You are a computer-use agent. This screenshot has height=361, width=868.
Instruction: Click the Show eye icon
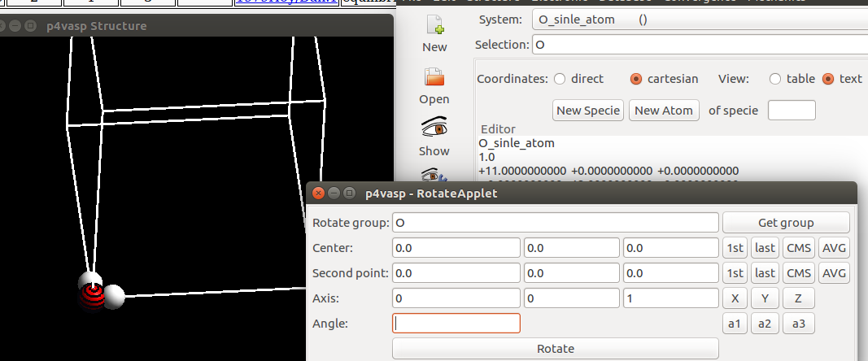(434, 129)
